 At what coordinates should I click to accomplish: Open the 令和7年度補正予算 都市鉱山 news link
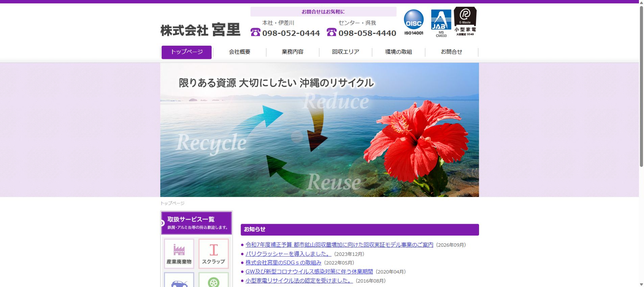pyautogui.click(x=339, y=245)
